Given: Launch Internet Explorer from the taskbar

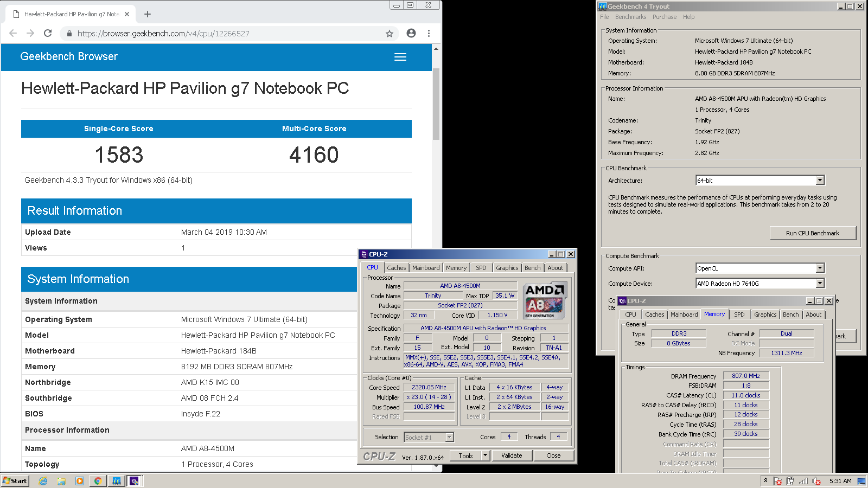Looking at the screenshot, I should coord(43,481).
